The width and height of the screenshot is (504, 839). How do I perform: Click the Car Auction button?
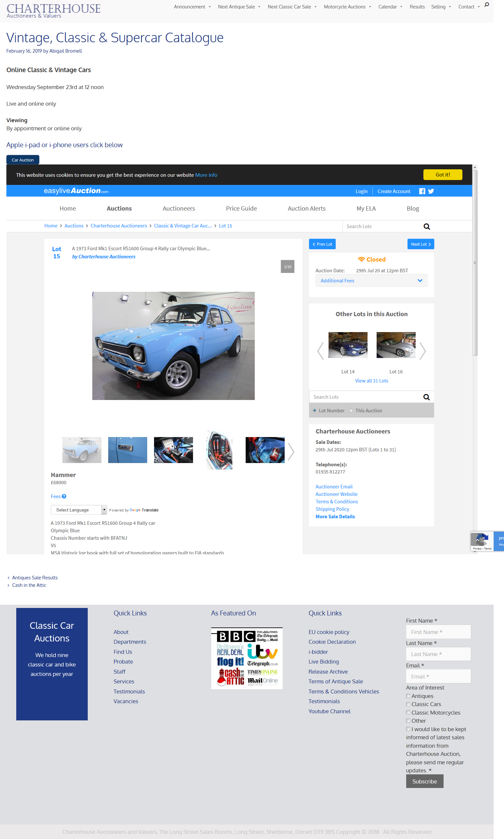coord(23,160)
